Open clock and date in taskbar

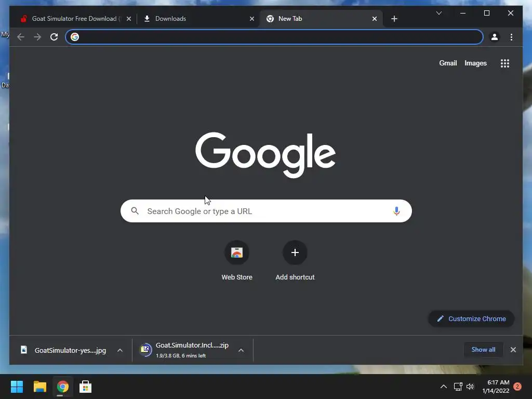(496, 387)
